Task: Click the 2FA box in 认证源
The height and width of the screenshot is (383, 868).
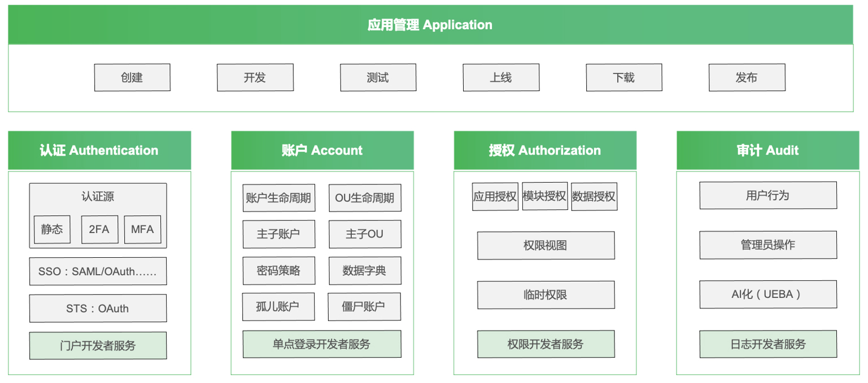Action: click(x=99, y=230)
